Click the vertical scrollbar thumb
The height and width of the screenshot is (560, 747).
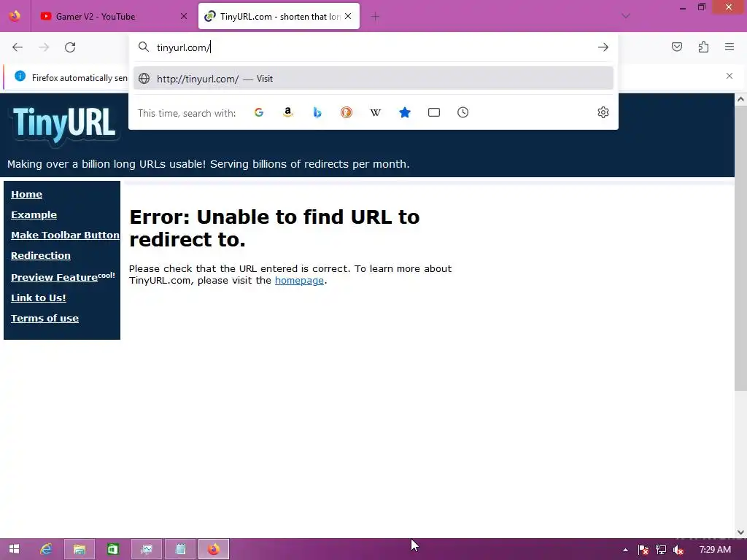(740, 248)
